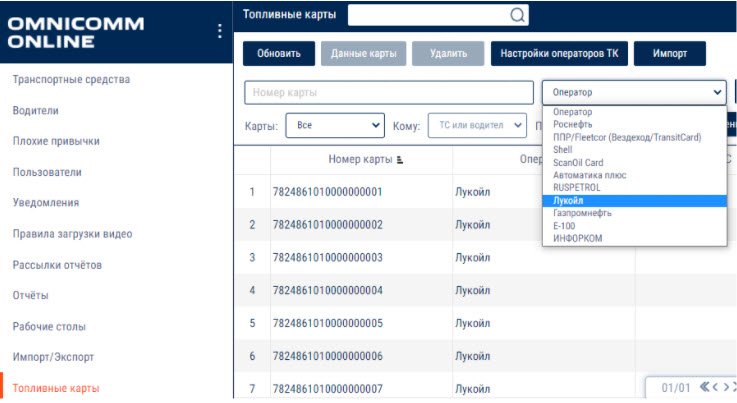
Task: Click Лукойл cell in row 4
Action: (472, 290)
